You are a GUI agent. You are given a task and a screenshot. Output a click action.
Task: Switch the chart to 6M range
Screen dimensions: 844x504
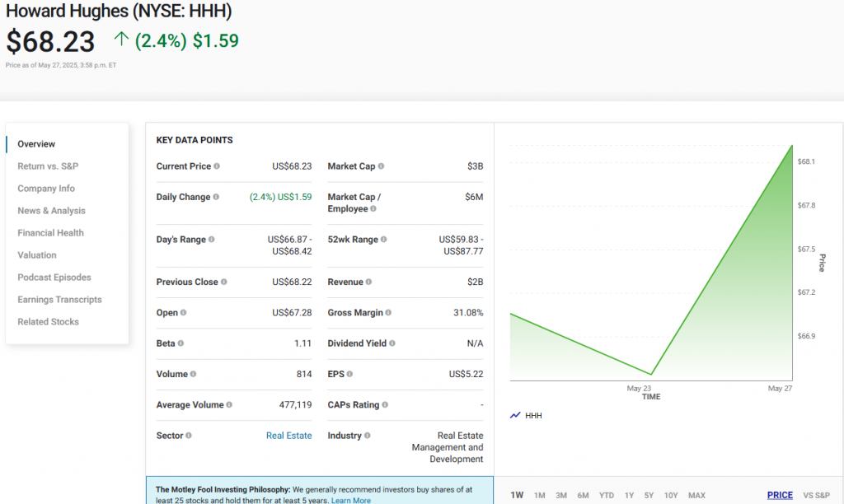pyautogui.click(x=583, y=496)
